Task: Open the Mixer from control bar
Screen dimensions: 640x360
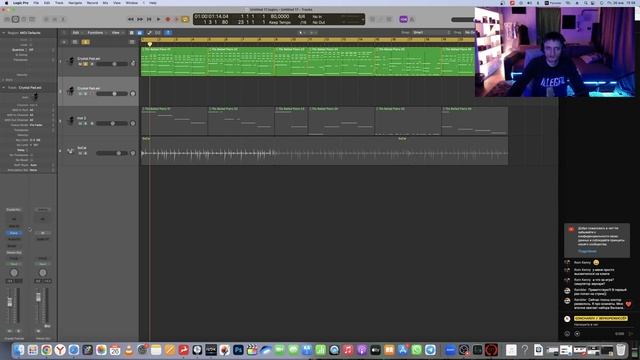Action: (54, 19)
